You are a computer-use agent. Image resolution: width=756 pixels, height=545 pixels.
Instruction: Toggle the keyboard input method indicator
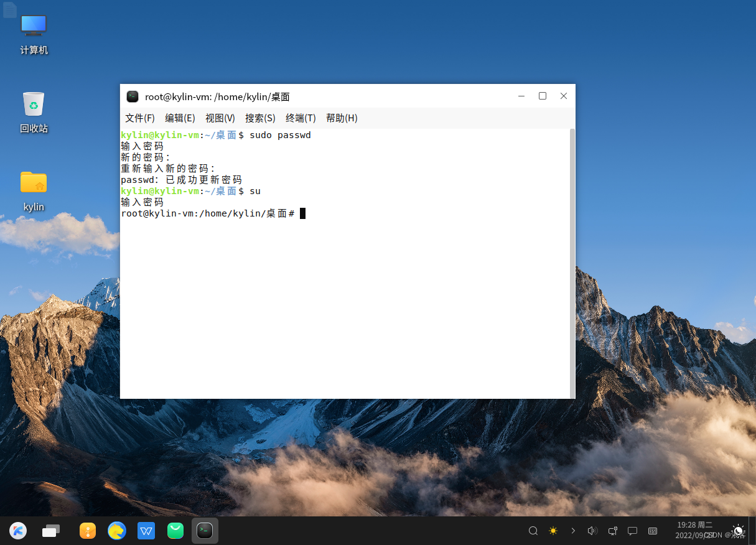coord(653,531)
